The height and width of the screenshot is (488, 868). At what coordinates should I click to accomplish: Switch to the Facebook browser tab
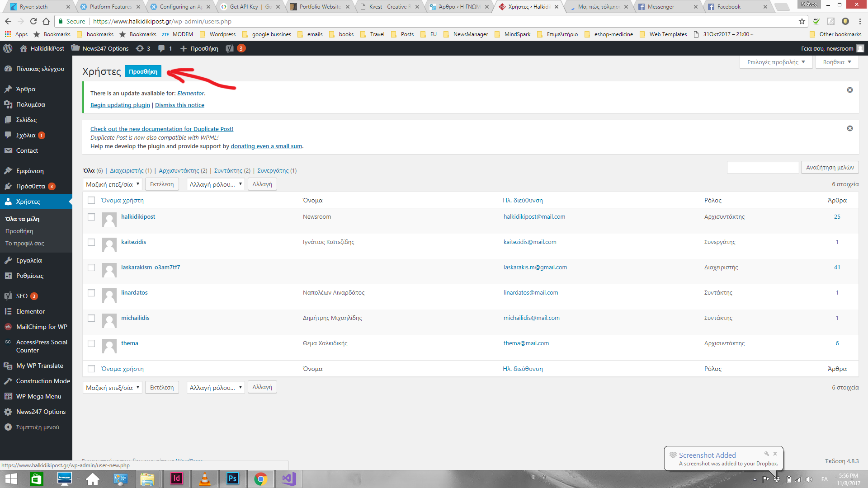728,7
